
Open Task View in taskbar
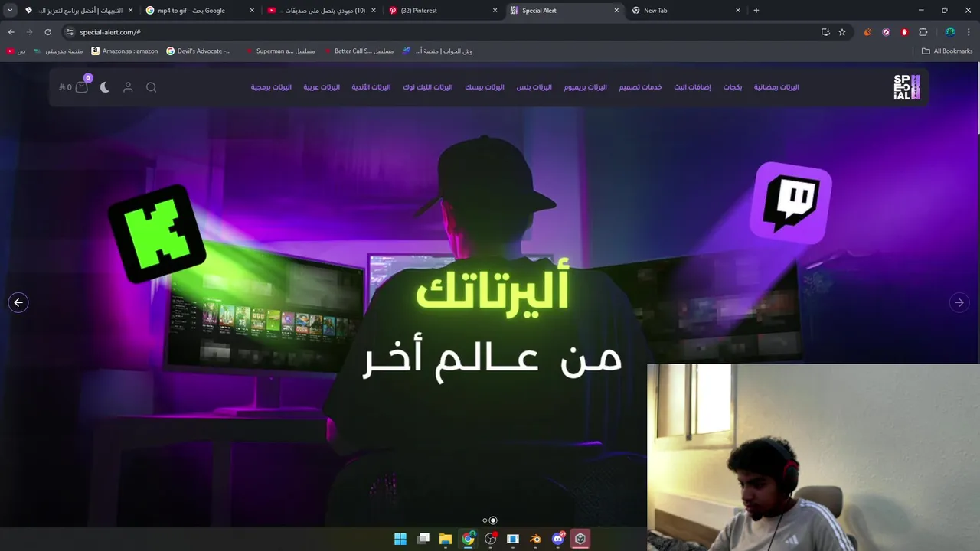tap(423, 539)
